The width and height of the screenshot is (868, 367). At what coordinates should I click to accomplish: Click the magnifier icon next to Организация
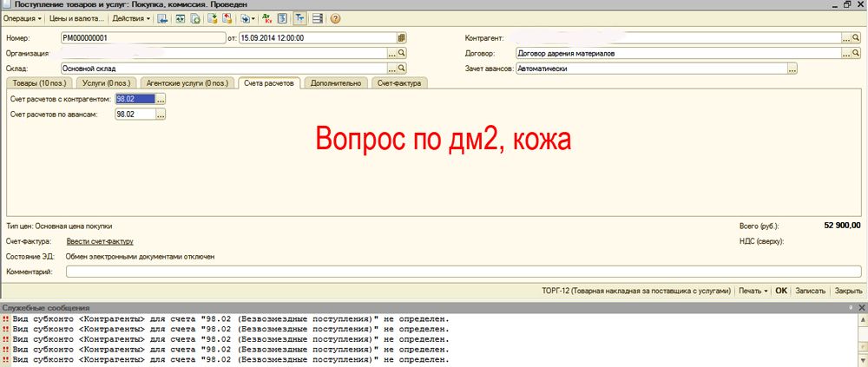pyautogui.click(x=402, y=53)
